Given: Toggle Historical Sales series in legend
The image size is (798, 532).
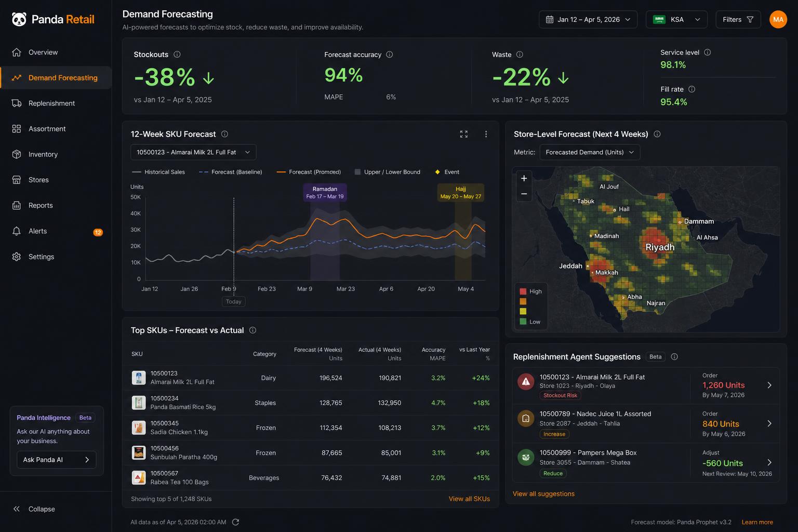Looking at the screenshot, I should coord(158,172).
